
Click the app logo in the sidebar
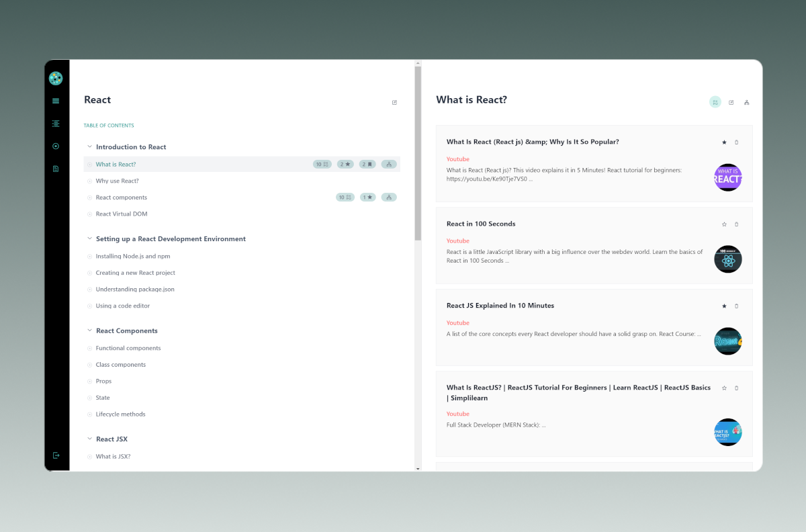56,79
